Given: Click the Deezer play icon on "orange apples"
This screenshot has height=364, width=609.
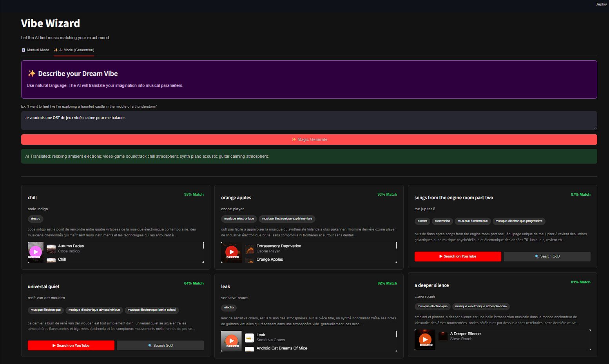Looking at the screenshot, I should (x=231, y=252).
